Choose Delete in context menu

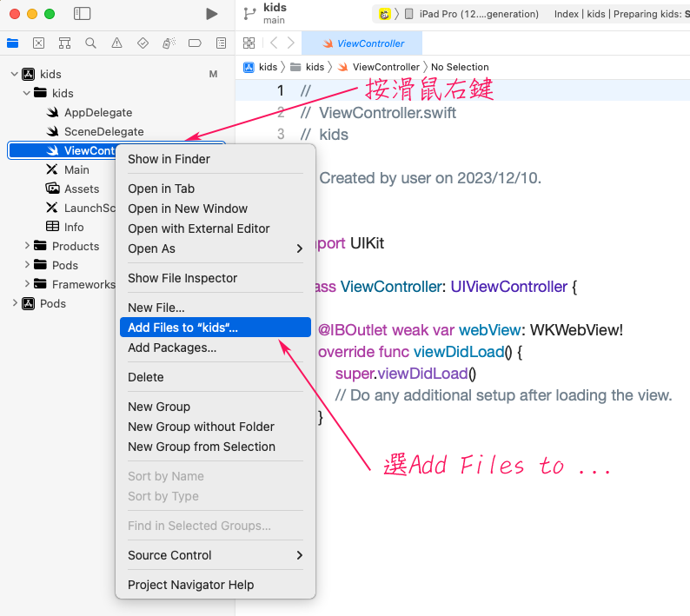(x=216, y=377)
